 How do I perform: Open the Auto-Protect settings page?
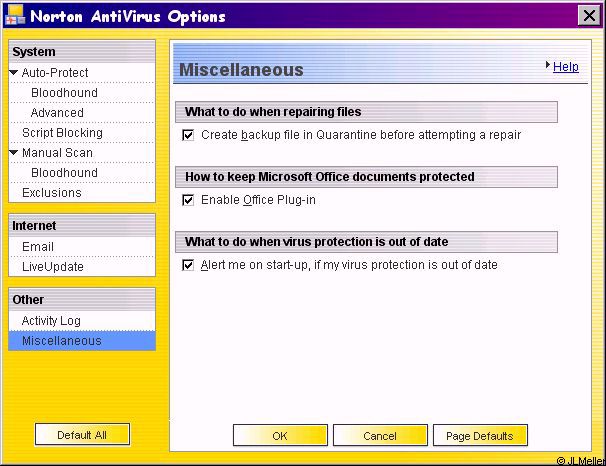tap(55, 73)
